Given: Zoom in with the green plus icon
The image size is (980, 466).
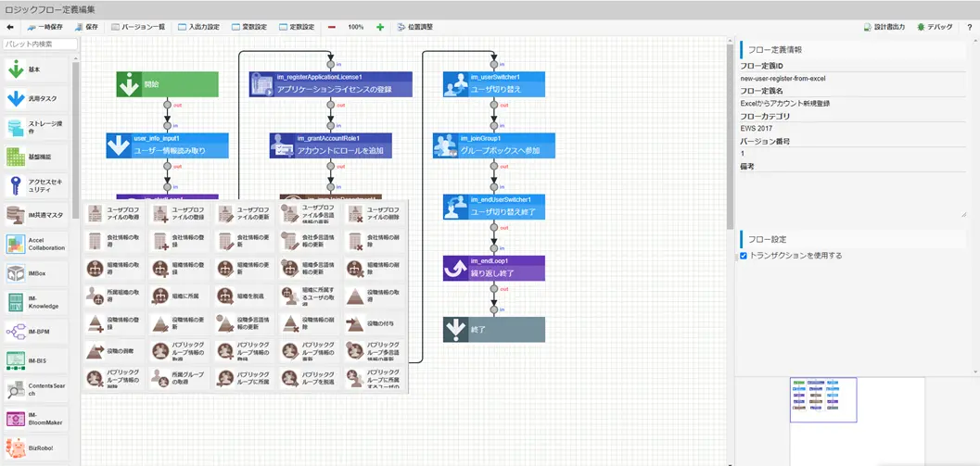Looking at the screenshot, I should click(380, 27).
